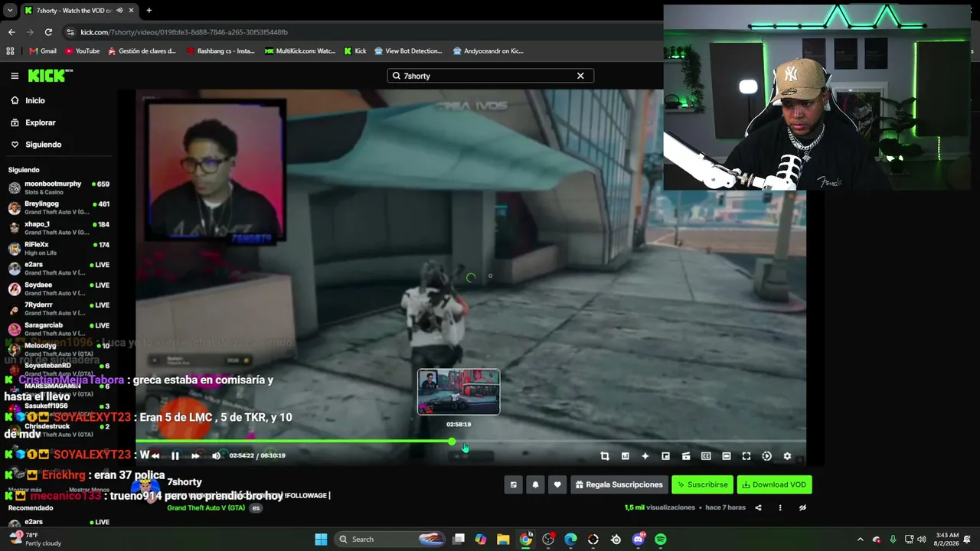
Task: Open Spotify from the taskbar
Action: [661, 540]
